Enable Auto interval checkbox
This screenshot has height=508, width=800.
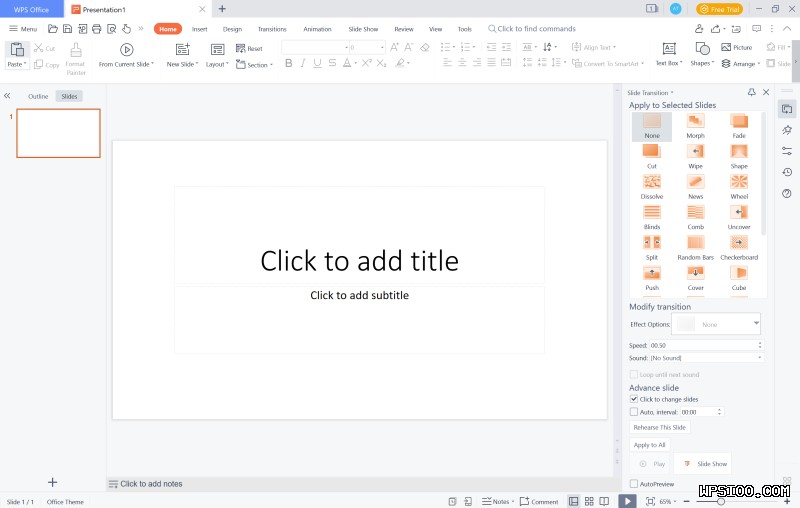634,411
